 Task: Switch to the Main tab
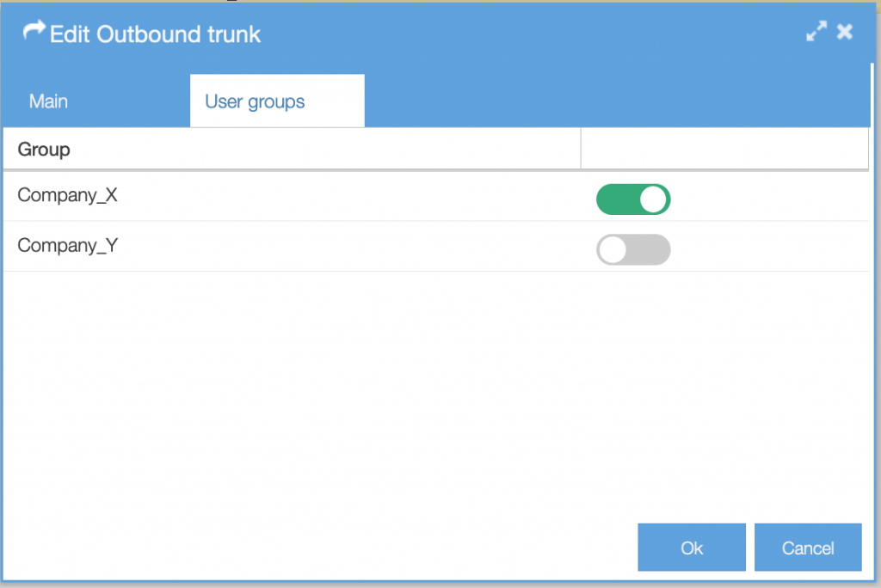pos(48,101)
